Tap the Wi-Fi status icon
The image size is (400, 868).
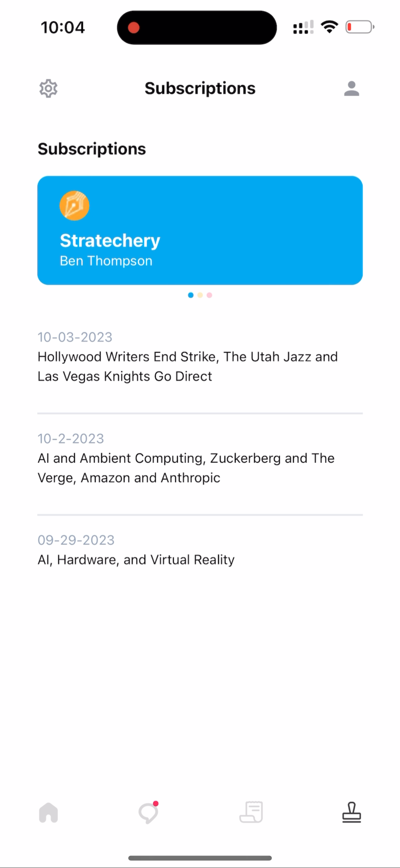329,27
